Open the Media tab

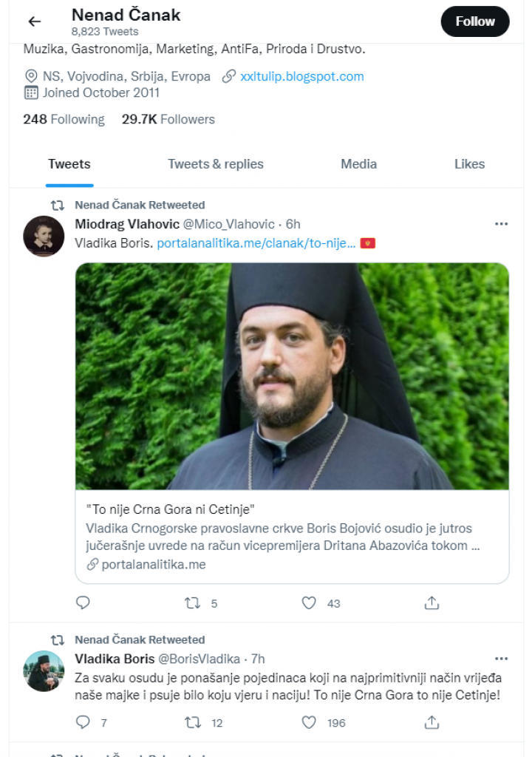pyautogui.click(x=358, y=164)
